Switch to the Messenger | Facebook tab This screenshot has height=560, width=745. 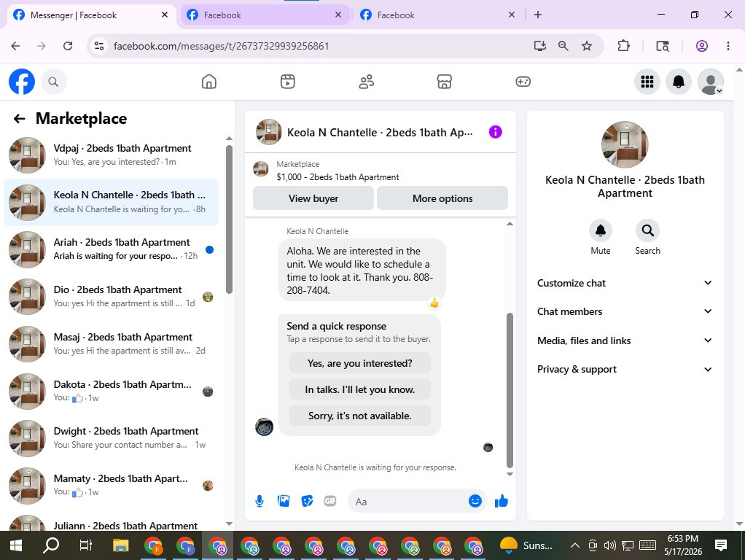[90, 15]
